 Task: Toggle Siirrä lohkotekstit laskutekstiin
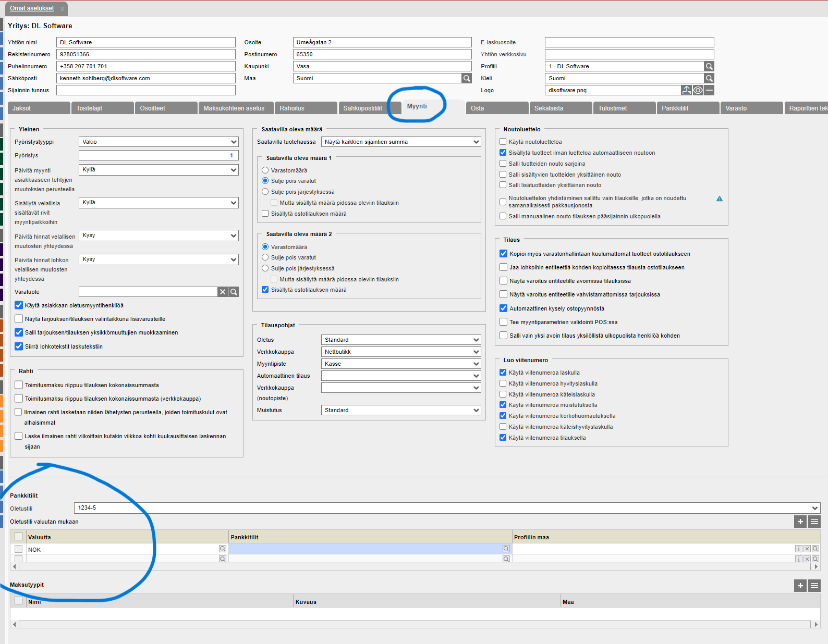pos(19,346)
